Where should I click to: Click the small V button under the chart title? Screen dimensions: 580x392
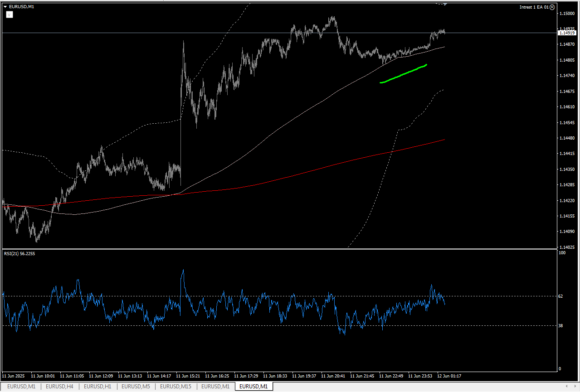click(x=10, y=15)
